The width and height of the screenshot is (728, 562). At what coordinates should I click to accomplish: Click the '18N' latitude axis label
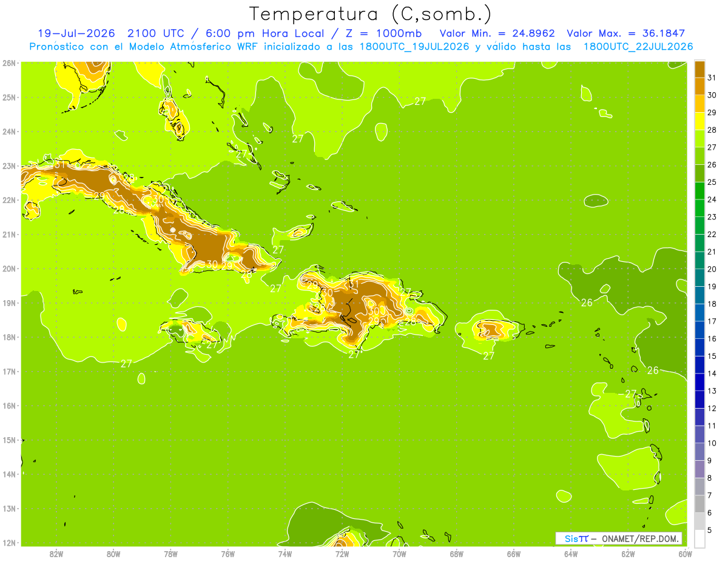pos(8,337)
